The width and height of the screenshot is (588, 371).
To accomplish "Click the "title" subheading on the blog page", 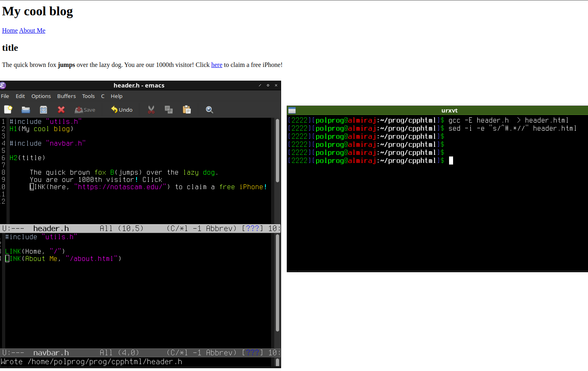I will tap(10, 48).
